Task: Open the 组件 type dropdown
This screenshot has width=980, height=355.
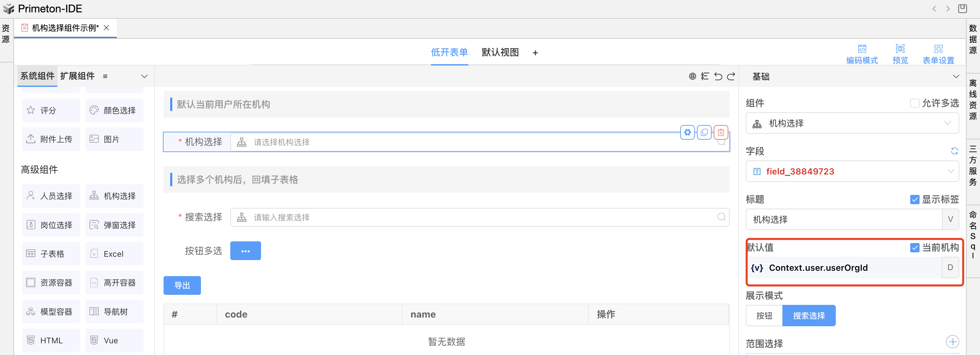Action: [852, 123]
